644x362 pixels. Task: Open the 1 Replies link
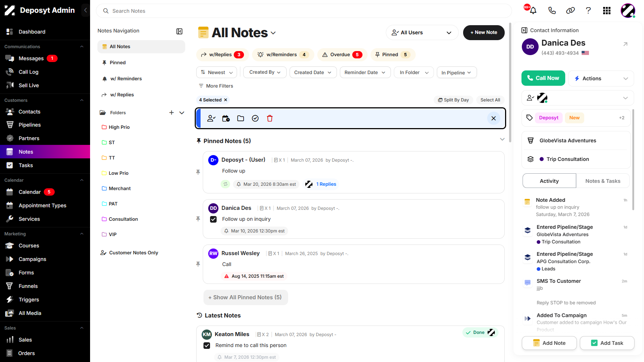[326, 184]
